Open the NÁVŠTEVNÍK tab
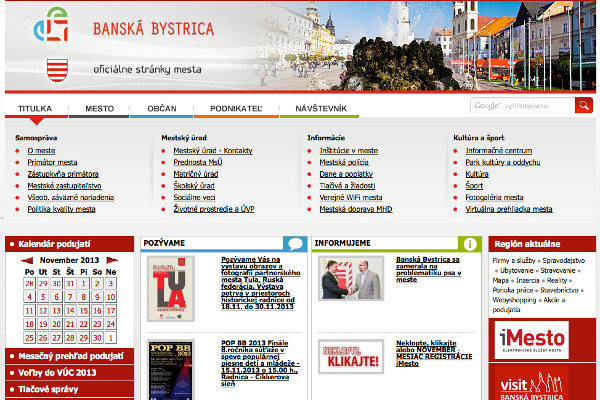Viewport: 600px width, 400px height. pos(321,109)
